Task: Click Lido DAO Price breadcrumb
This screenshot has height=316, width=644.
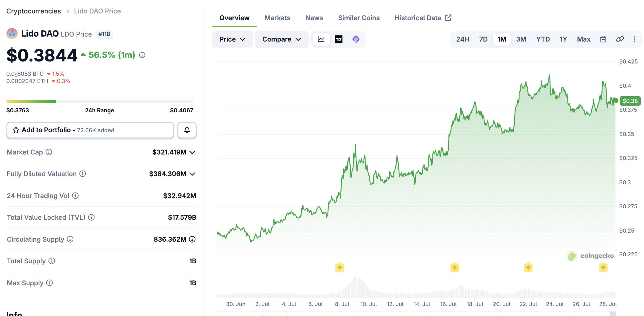Action: (x=97, y=11)
